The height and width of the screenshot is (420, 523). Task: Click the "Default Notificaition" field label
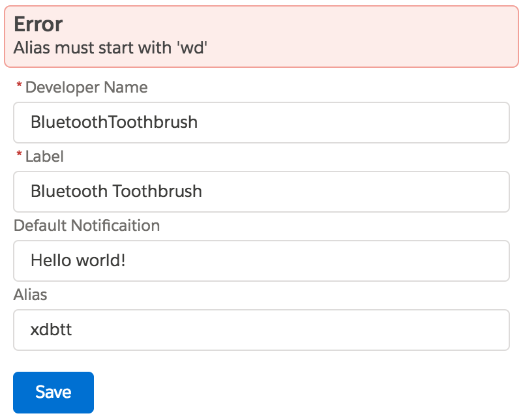[87, 226]
